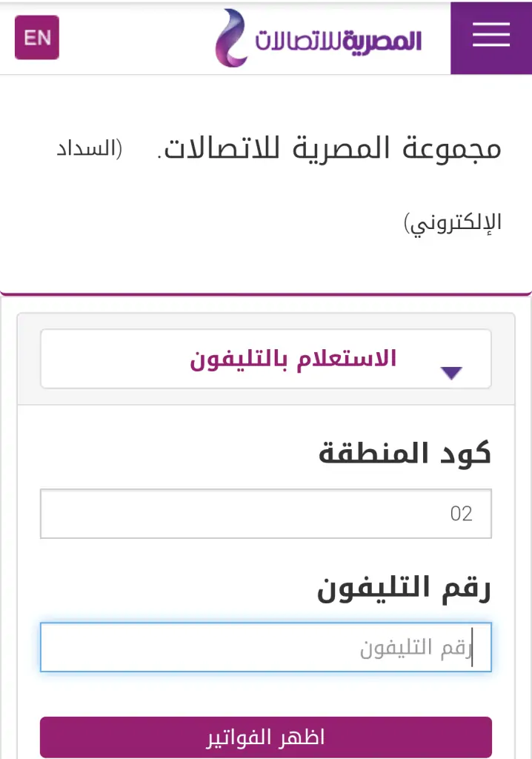Click the كود المنطقة field label
Screen dimensions: 532x759
pos(405,454)
